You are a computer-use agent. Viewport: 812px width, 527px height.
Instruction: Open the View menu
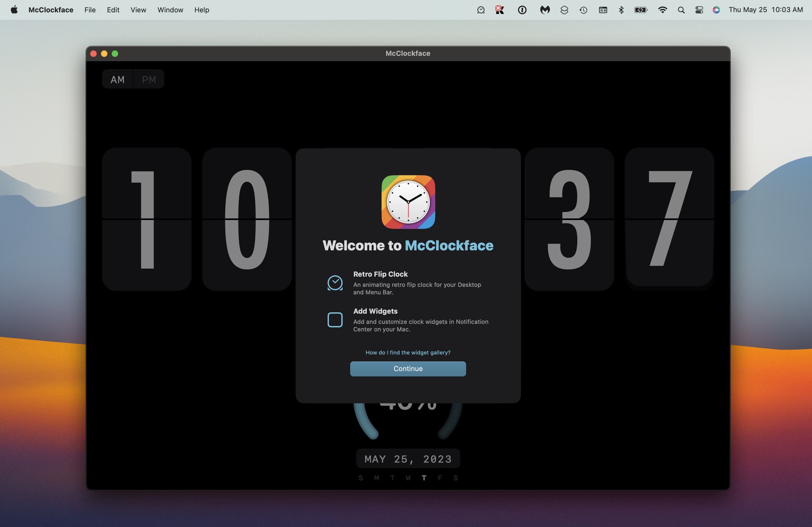tap(138, 10)
